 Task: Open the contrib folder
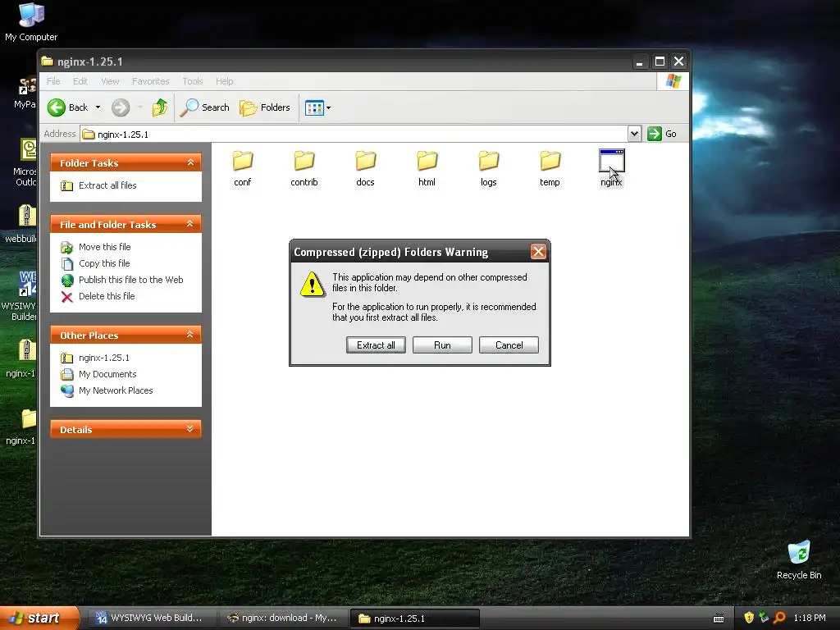click(304, 168)
